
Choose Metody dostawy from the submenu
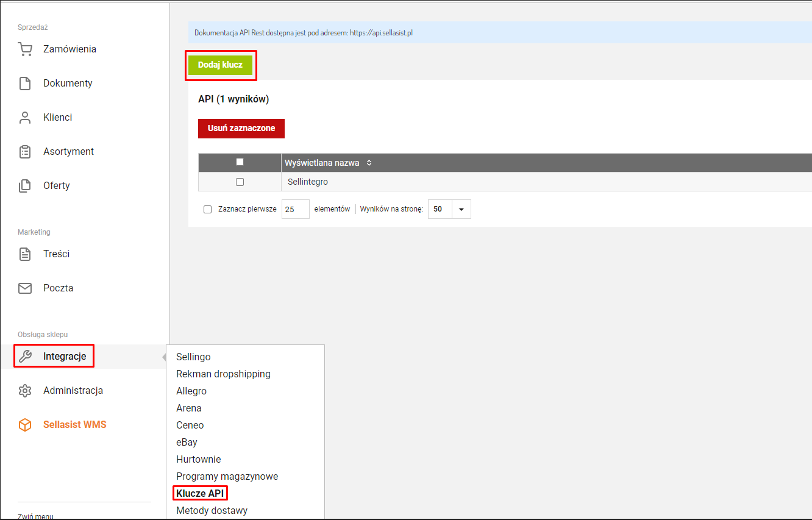point(212,510)
